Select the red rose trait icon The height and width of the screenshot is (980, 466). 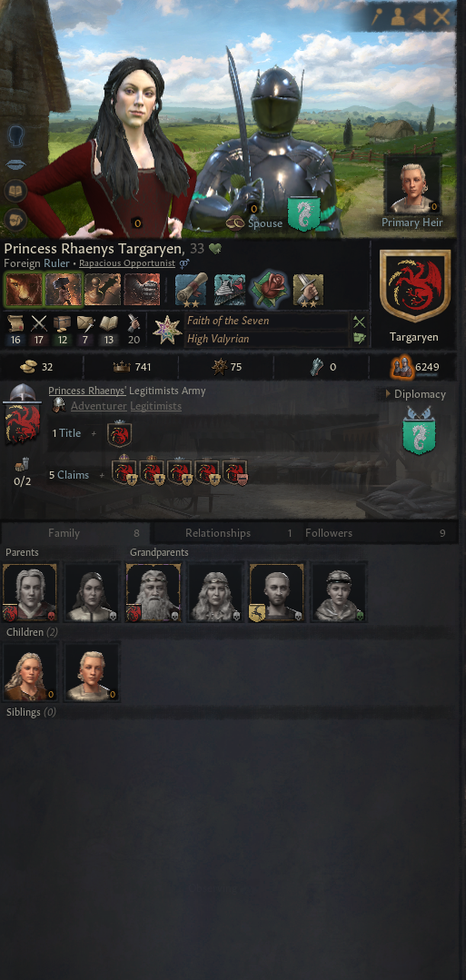269,290
